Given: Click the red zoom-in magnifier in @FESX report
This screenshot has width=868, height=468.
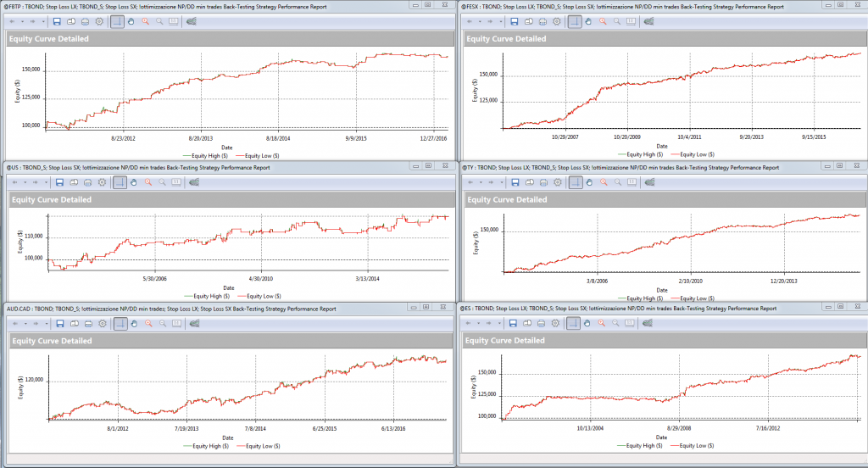Looking at the screenshot, I should click(x=603, y=21).
